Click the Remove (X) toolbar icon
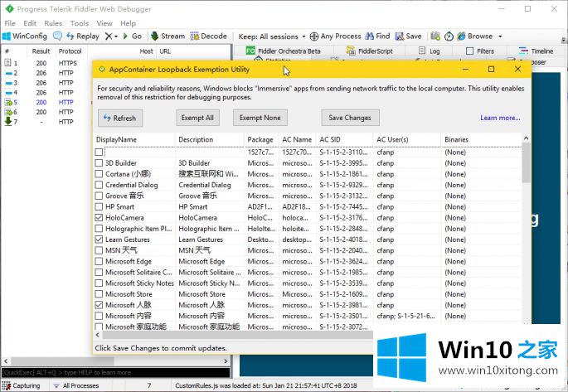The height and width of the screenshot is (392, 568). pyautogui.click(x=109, y=36)
